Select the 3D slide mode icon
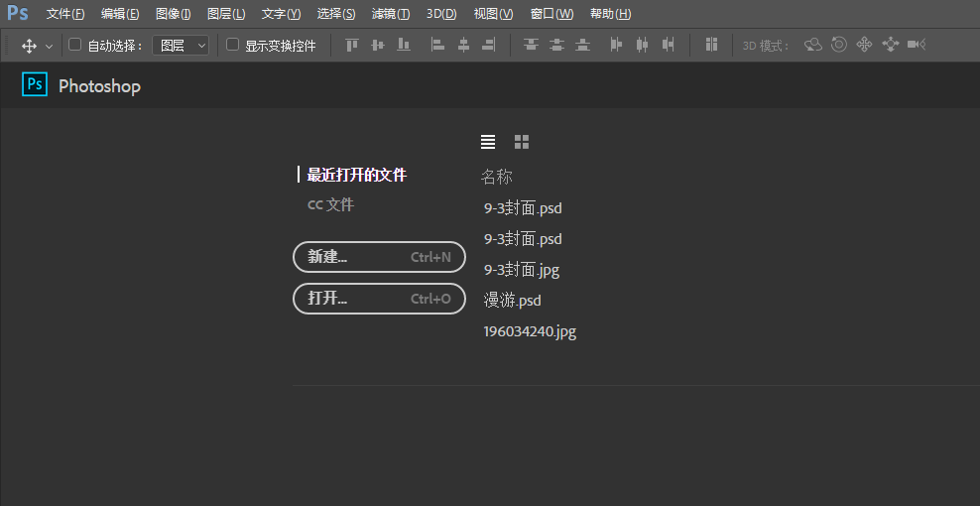This screenshot has width=980, height=506. pyautogui.click(x=890, y=45)
